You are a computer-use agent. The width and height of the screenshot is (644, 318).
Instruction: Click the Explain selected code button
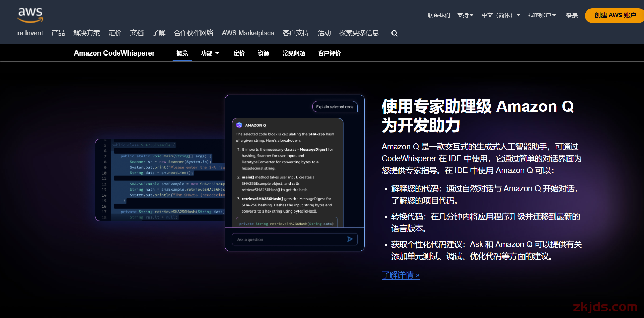[x=335, y=107]
